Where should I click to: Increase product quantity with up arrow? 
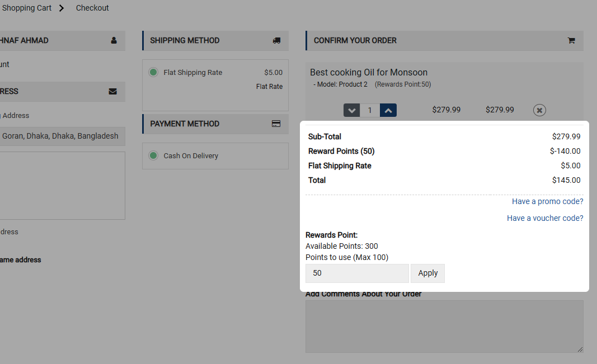pyautogui.click(x=388, y=110)
